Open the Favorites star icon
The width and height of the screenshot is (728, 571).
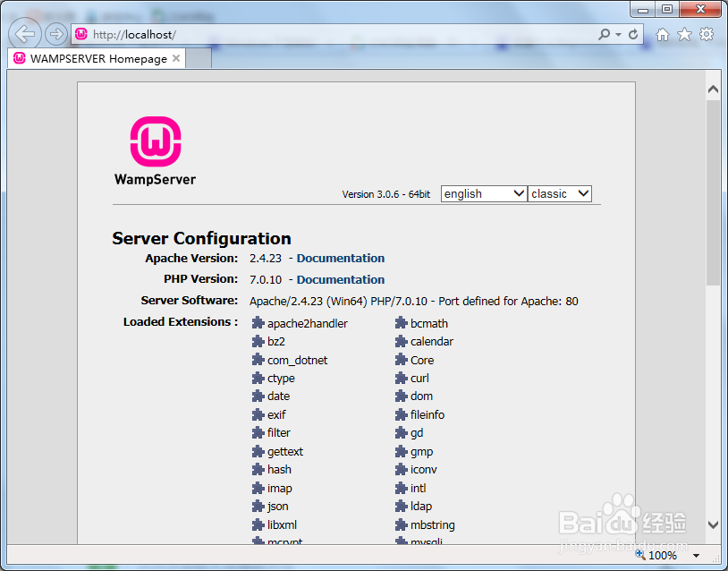[684, 34]
